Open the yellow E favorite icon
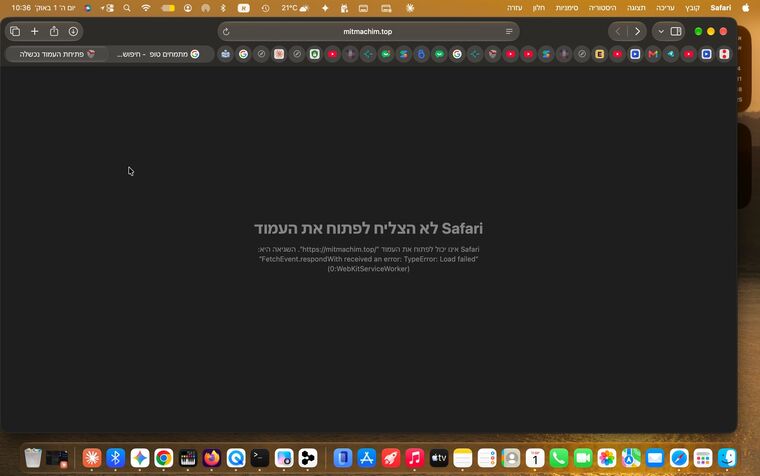Screen dimensions: 760x476 tap(600, 54)
